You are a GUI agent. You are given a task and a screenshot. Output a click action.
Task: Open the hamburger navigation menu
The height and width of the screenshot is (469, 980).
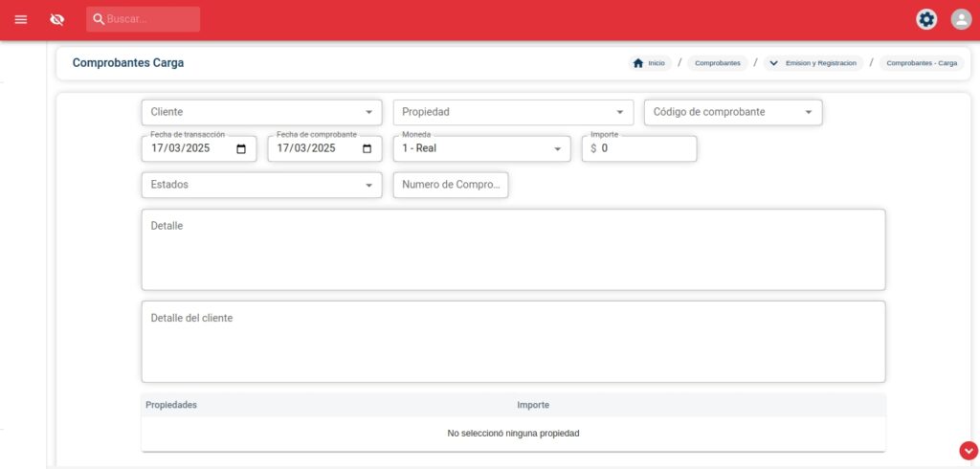coord(21,19)
